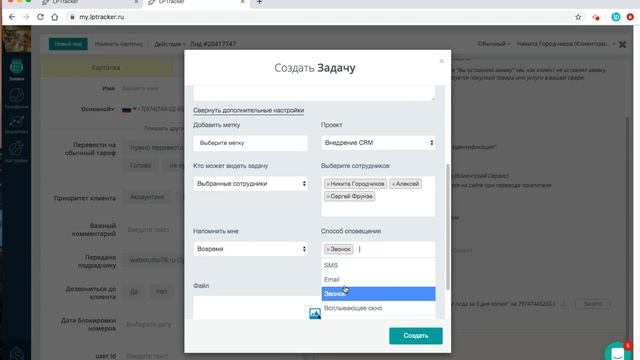Viewport: 640px width, 360px height.
Task: Click Изменить карточку link
Action: pyautogui.click(x=119, y=44)
